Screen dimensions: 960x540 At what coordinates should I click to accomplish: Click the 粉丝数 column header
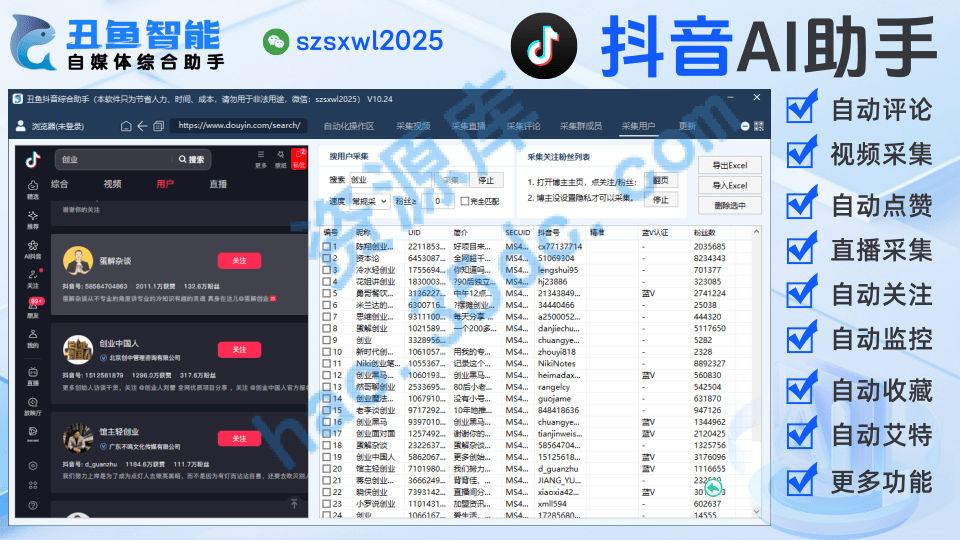pyautogui.click(x=704, y=233)
